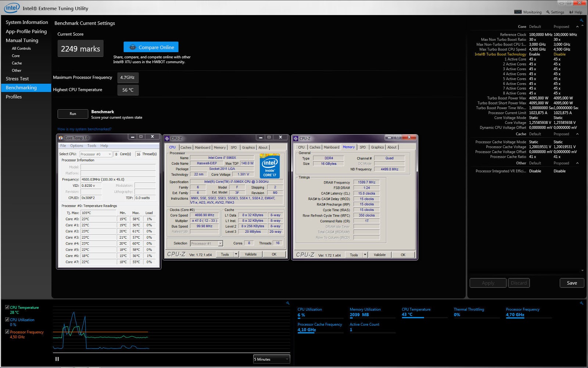Click the CPU-Z icon in CPU tab window
Screen dimensions: 588x368
pyautogui.click(x=167, y=139)
